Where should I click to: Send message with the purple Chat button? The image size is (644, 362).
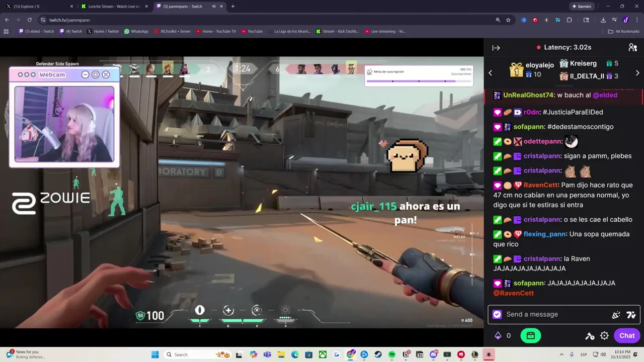627,335
